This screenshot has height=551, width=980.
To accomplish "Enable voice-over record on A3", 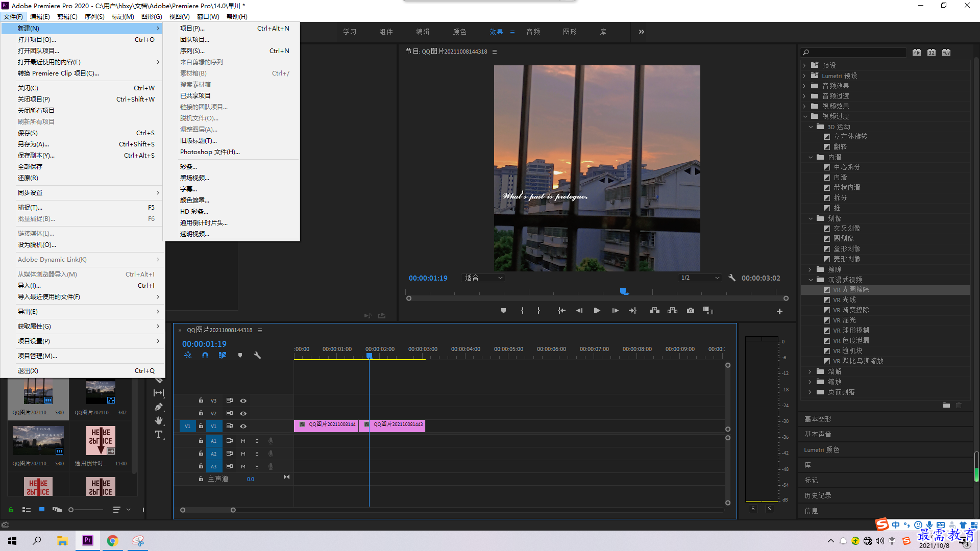I will coord(271,466).
